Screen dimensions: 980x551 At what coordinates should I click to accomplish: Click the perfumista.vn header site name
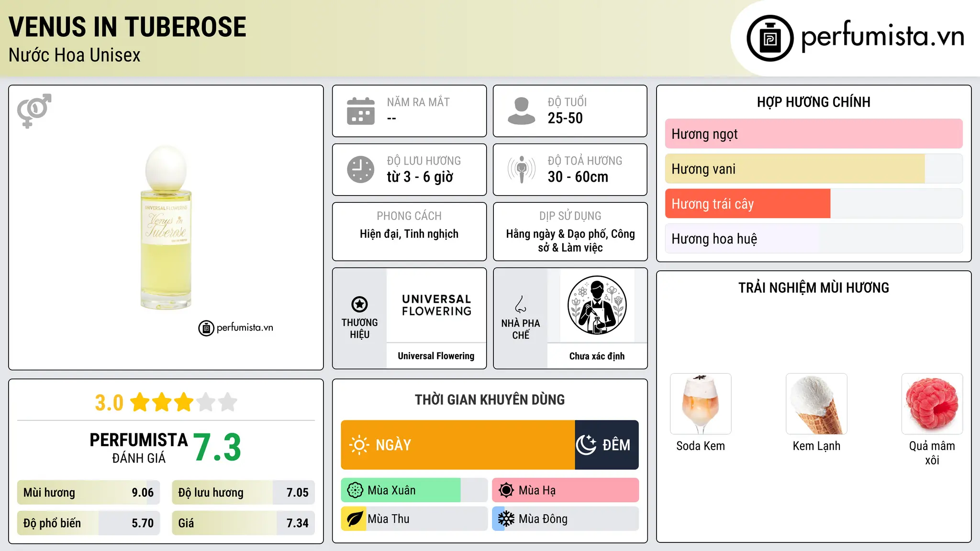pos(882,36)
